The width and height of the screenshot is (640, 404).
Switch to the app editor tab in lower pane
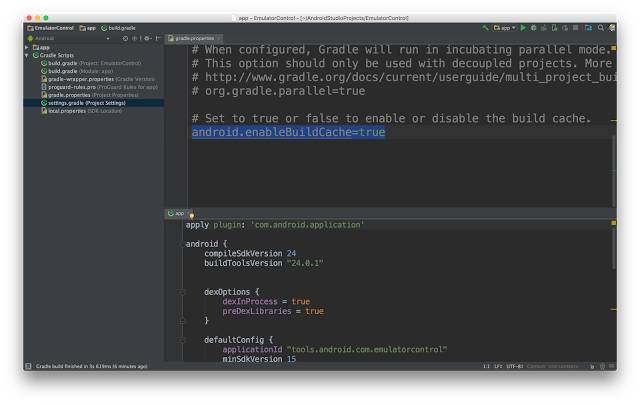coord(176,213)
